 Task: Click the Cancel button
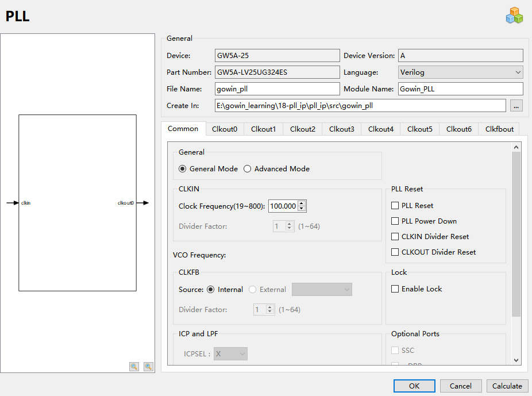pos(460,386)
